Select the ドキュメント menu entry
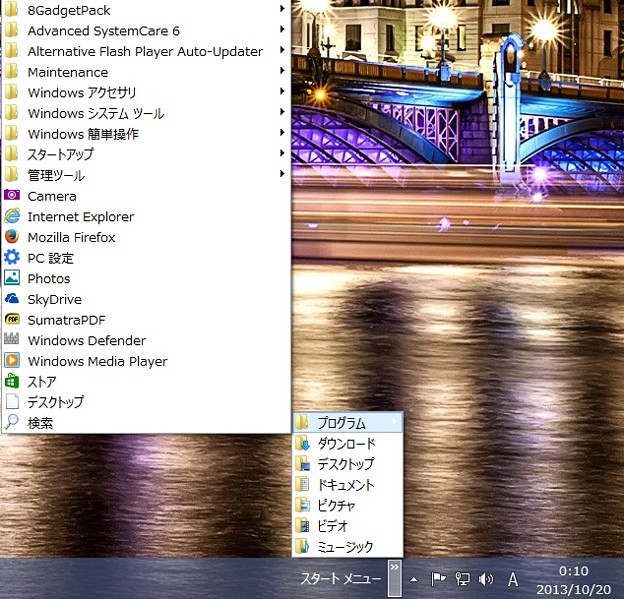The width and height of the screenshot is (624, 599). tap(348, 484)
